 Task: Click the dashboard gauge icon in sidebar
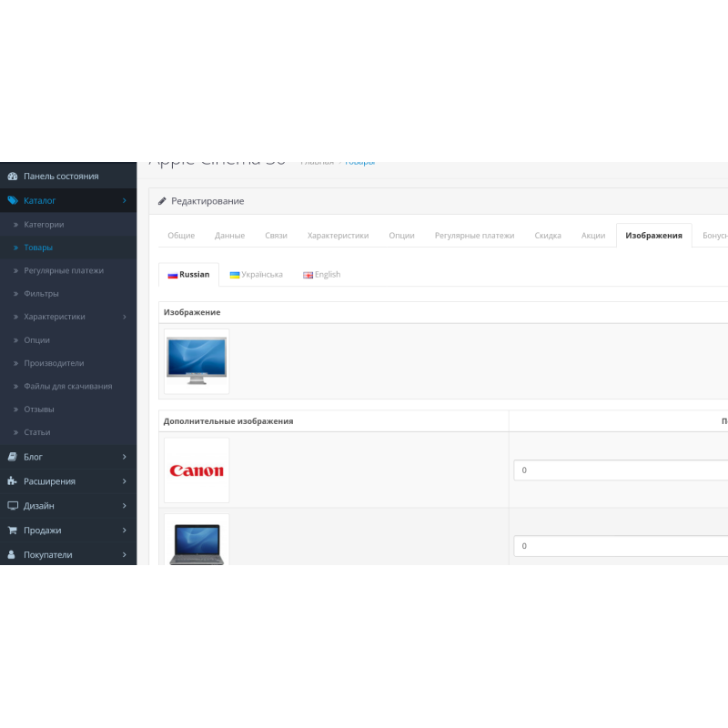click(x=13, y=177)
